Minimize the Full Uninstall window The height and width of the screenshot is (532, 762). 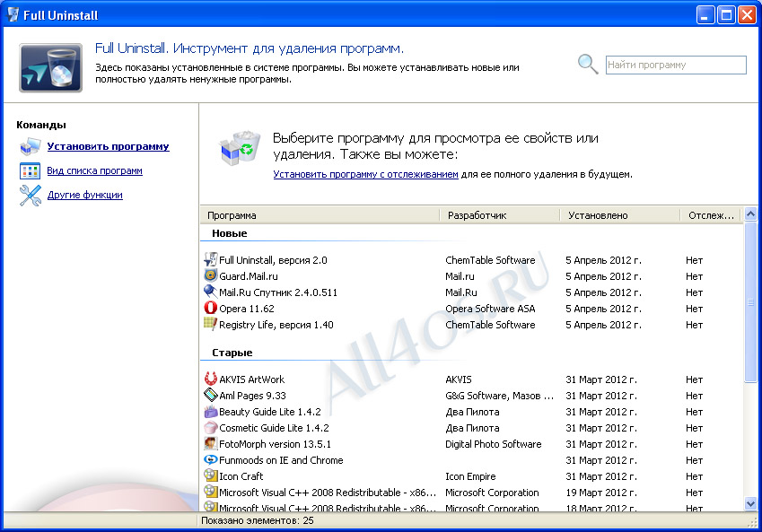[x=705, y=15]
